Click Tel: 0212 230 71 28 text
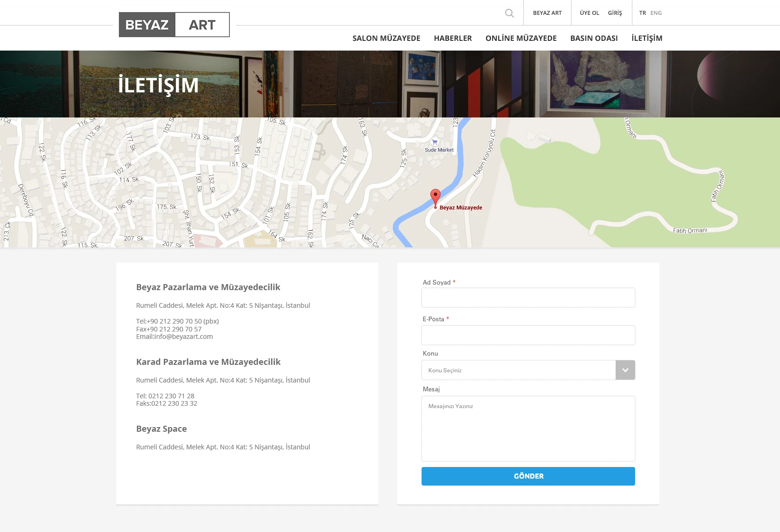The image size is (780, 532). click(x=165, y=396)
